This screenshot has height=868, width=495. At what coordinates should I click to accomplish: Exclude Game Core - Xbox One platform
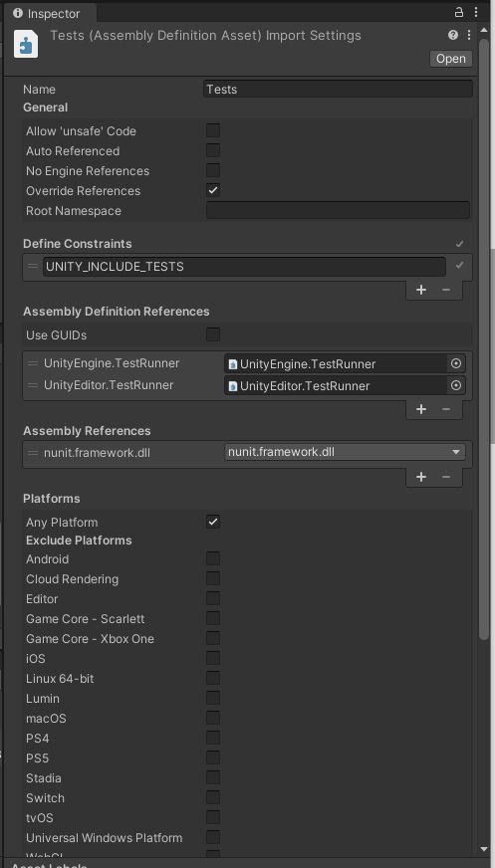point(213,638)
